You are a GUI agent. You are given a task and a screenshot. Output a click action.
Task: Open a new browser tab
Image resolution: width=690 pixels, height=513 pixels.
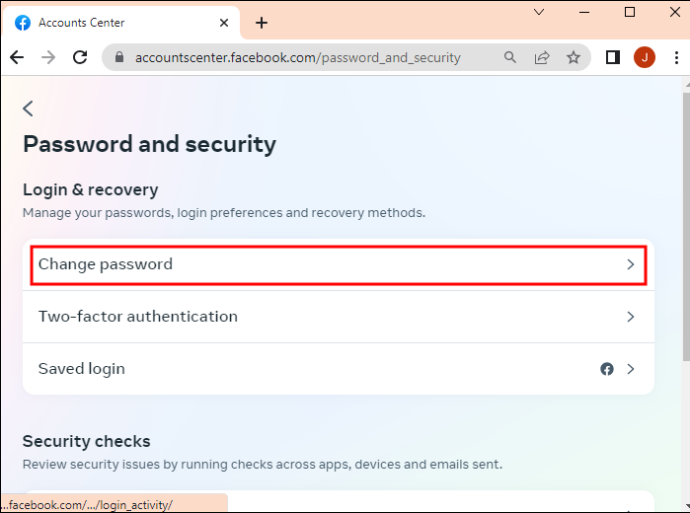coord(261,23)
